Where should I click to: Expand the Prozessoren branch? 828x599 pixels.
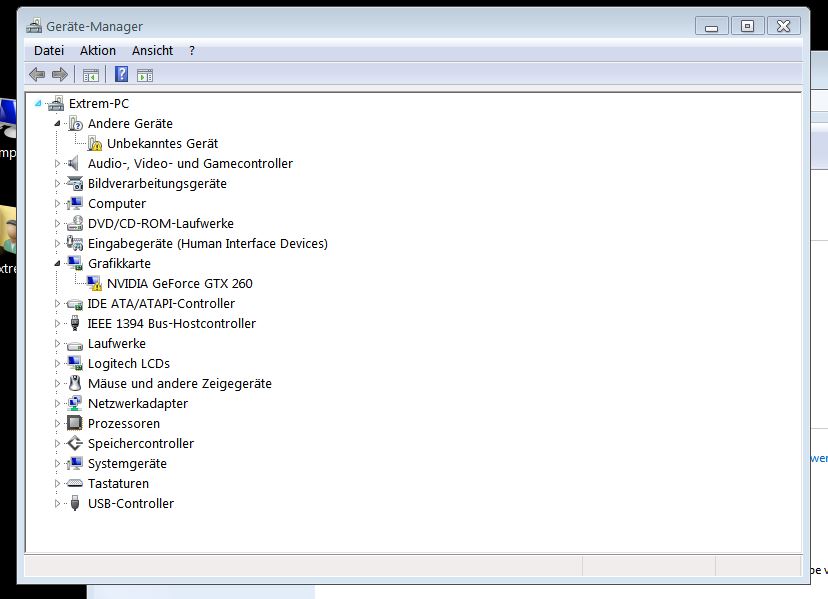click(58, 424)
